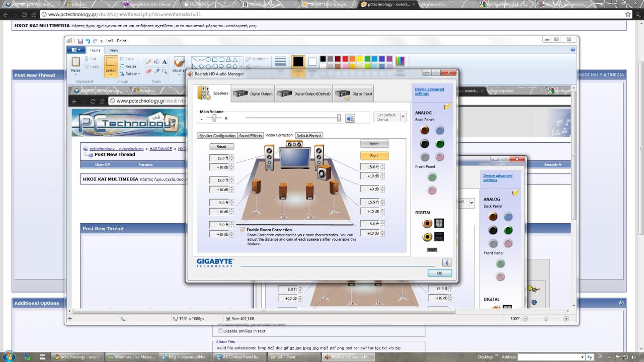The width and height of the screenshot is (644, 362).
Task: Select the orange Back Panel jack
Action: coord(425,130)
